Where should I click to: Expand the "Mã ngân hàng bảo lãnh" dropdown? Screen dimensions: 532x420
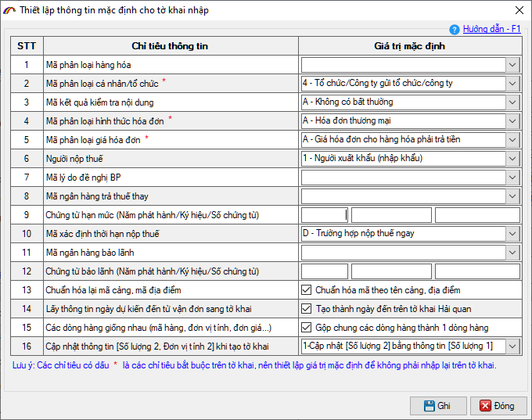click(x=512, y=253)
